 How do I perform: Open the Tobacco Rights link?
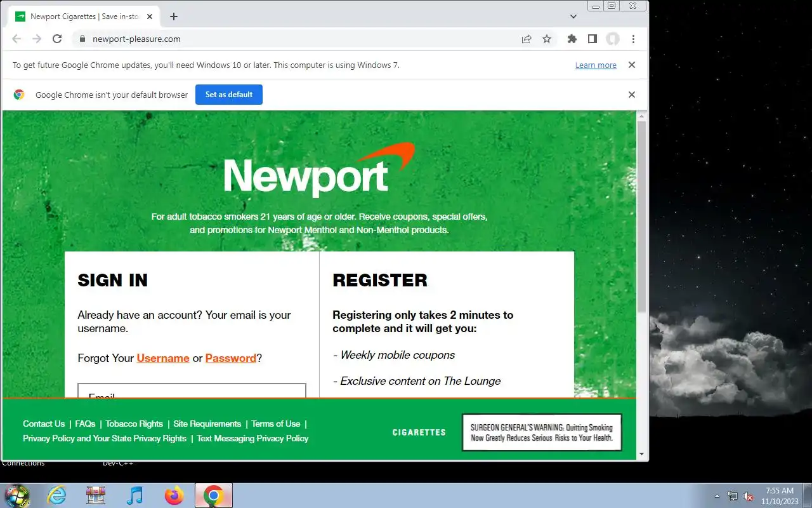pos(134,424)
